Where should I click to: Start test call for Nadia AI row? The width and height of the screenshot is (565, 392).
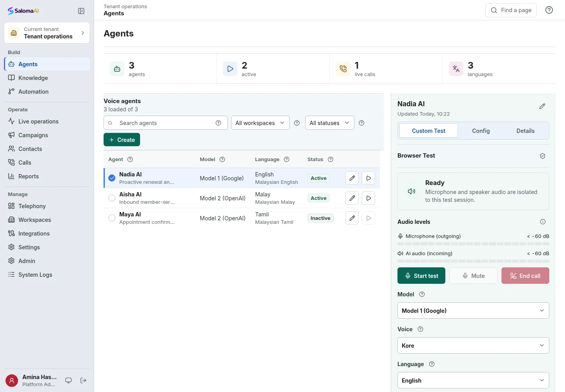368,178
